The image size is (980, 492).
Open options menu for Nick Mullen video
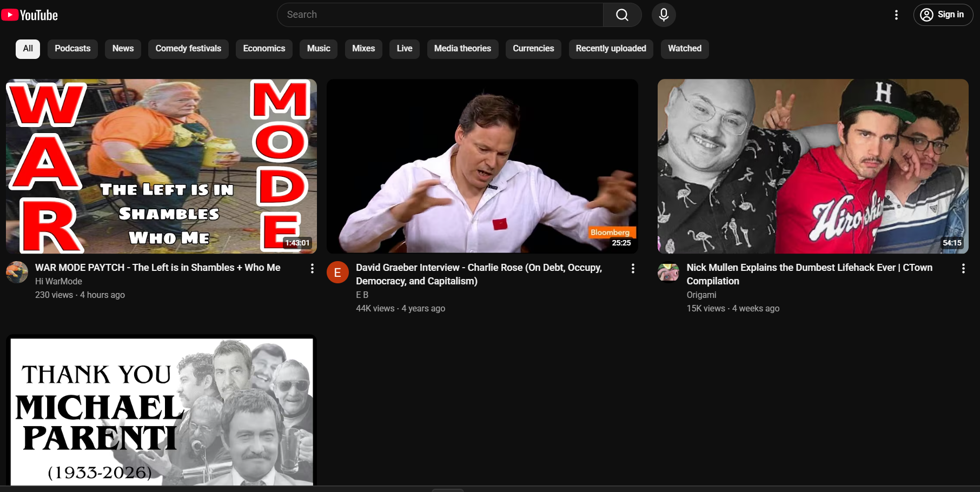tap(963, 269)
